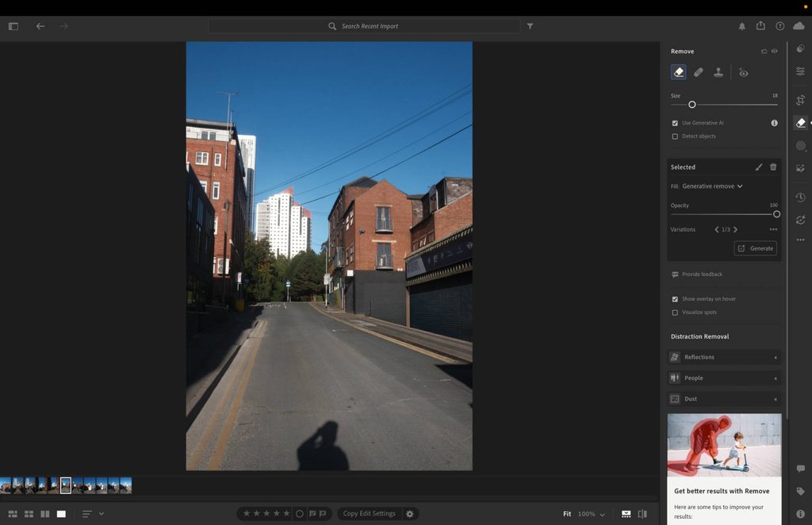
Task: Enable Detect objects checkbox
Action: (x=675, y=136)
